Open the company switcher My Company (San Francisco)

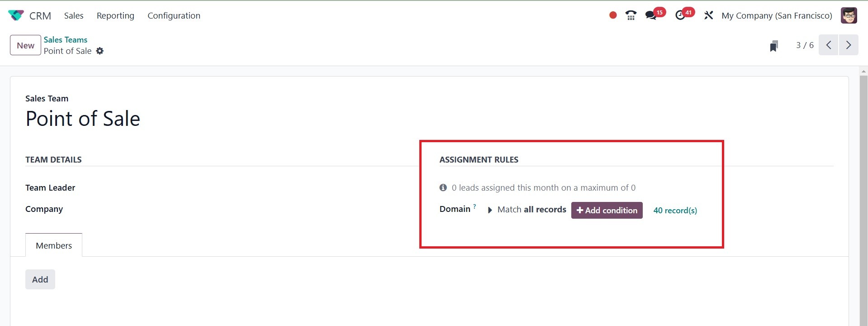[x=777, y=15]
